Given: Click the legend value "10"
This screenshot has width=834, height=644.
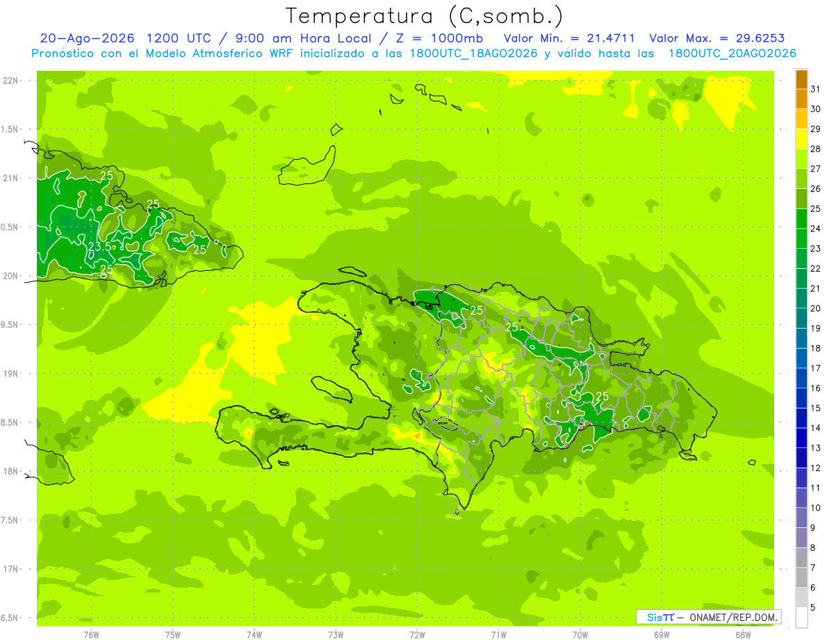Looking at the screenshot, I should (816, 508).
